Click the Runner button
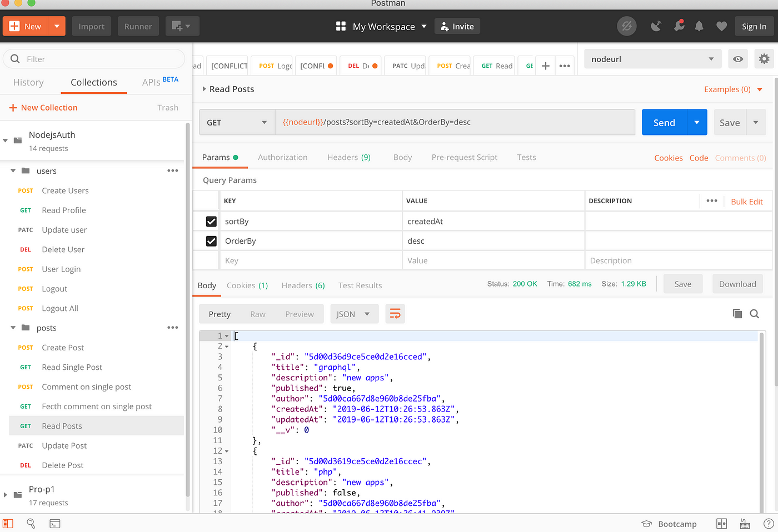The image size is (778, 532). pos(138,26)
